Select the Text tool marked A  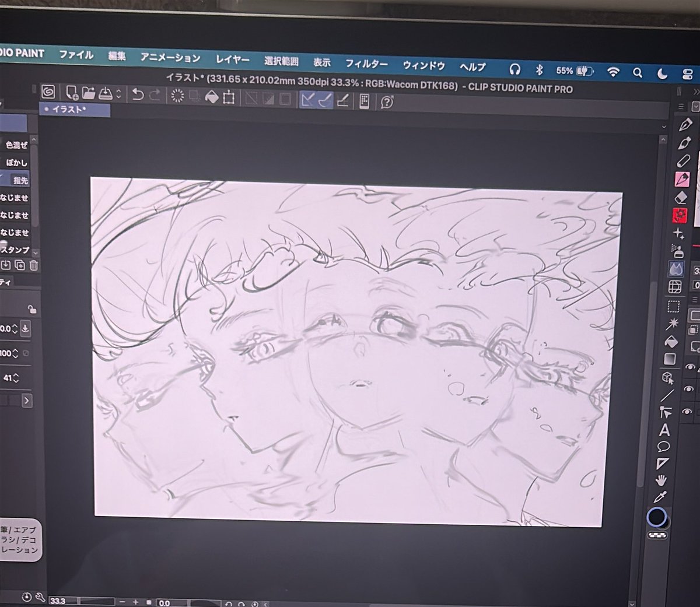[664, 430]
